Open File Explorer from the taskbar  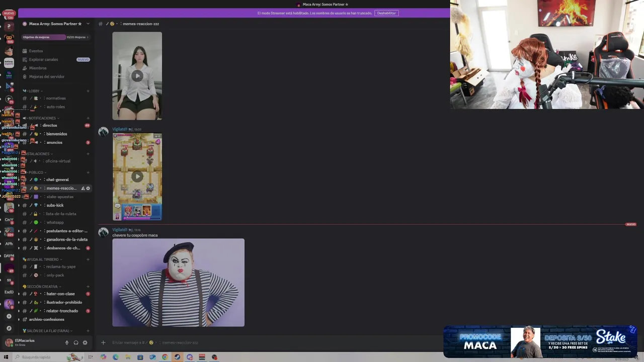pos(128,357)
